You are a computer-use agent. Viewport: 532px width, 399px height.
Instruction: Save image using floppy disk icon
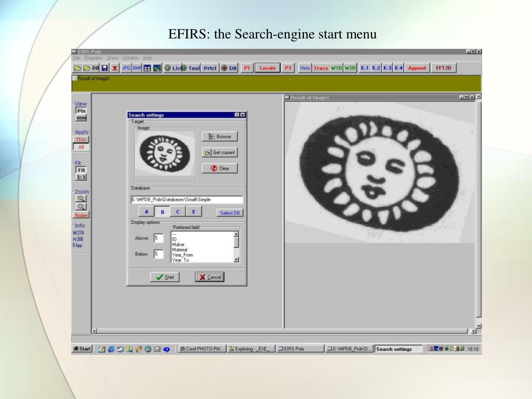(105, 68)
